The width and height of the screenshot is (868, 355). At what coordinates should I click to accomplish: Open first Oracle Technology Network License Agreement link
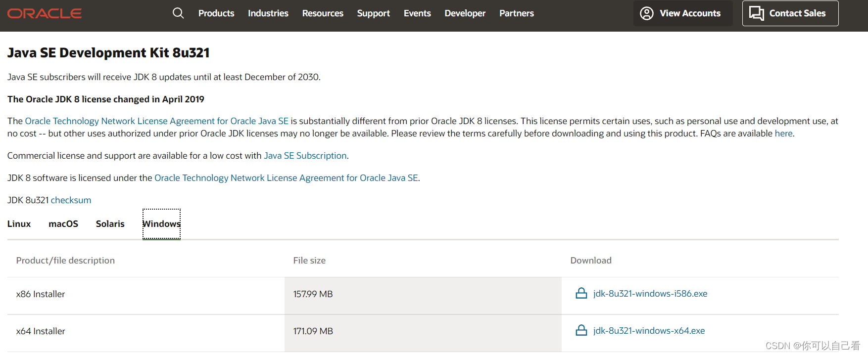tap(156, 121)
